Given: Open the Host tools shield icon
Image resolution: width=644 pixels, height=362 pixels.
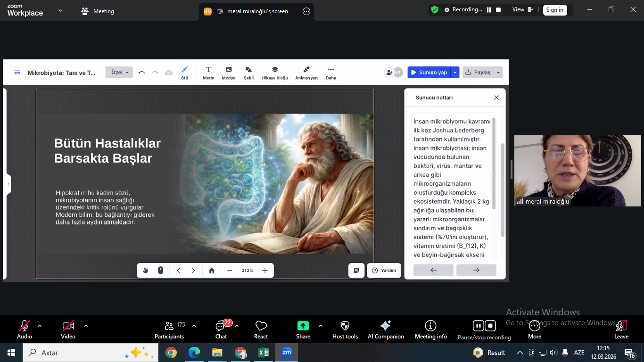Looking at the screenshot, I should click(x=345, y=326).
